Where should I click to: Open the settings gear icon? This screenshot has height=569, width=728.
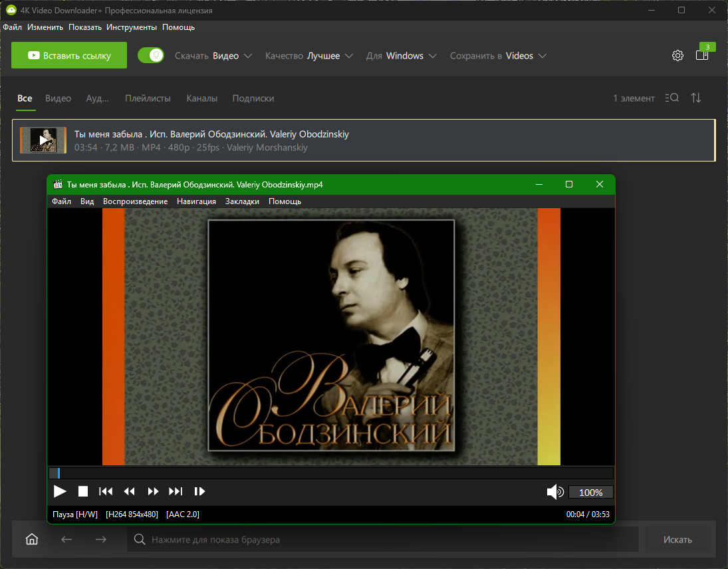coord(677,56)
